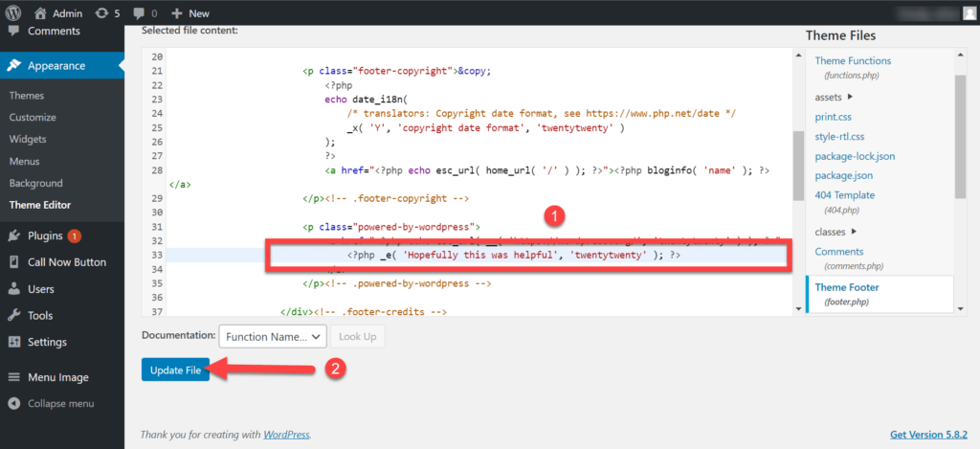Click the Admin home icon

point(40,13)
